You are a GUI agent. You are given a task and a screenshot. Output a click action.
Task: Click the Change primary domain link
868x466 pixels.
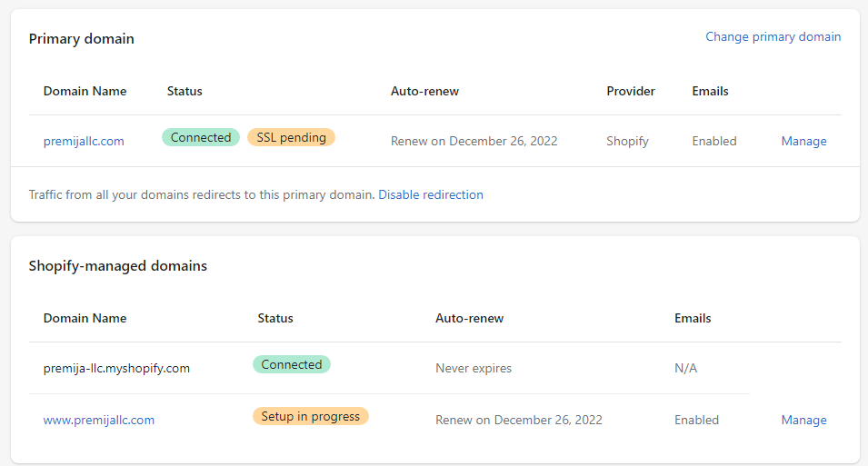[773, 37]
